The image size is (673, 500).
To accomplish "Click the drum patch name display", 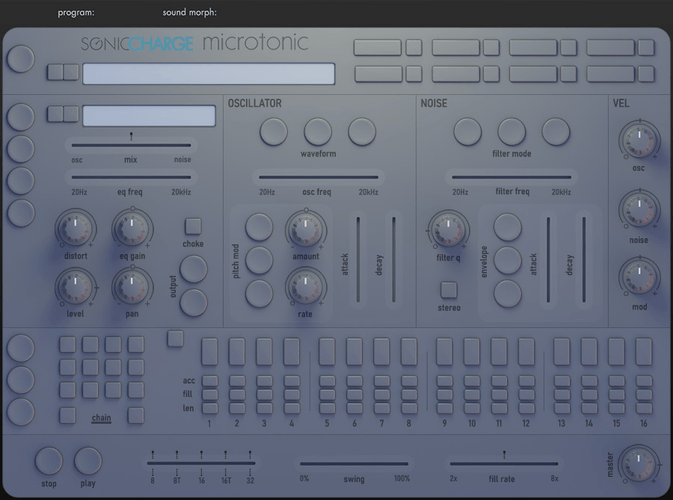I will (149, 116).
